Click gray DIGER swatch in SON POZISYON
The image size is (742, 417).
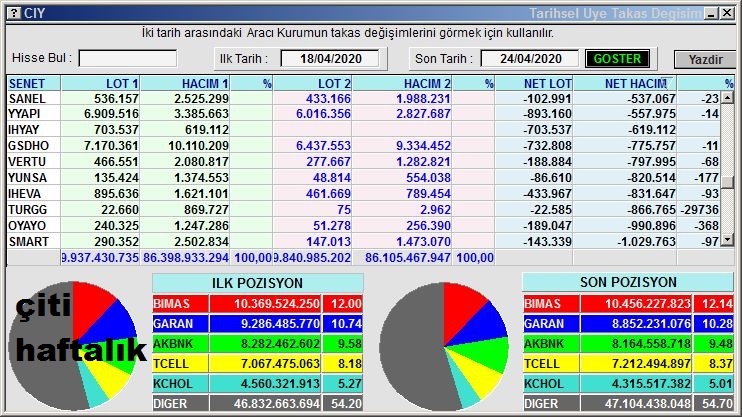click(x=551, y=403)
